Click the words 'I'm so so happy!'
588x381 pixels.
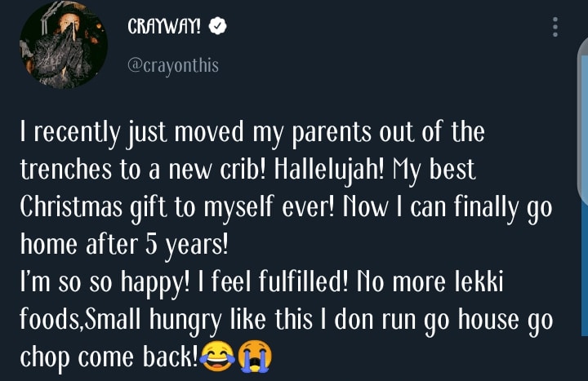click(x=104, y=281)
